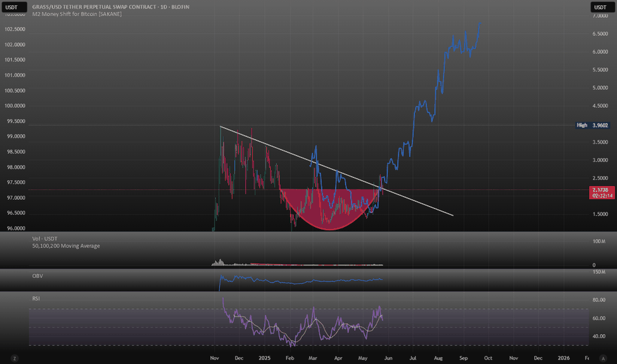Click the GRASS/USD Tether Perpetual Swap title
Screen dimensions: 617x364
[111, 7]
